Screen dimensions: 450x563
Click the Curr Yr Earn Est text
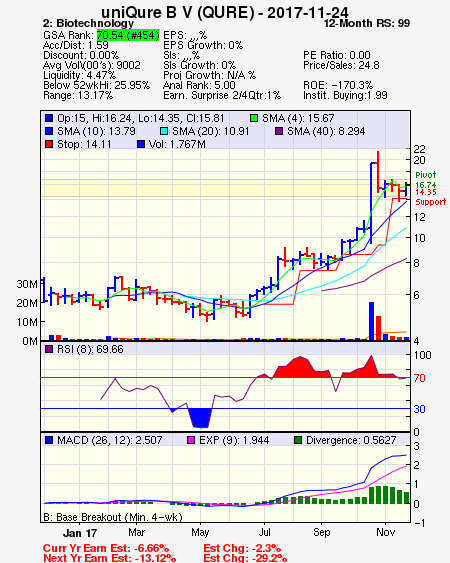(x=106, y=548)
